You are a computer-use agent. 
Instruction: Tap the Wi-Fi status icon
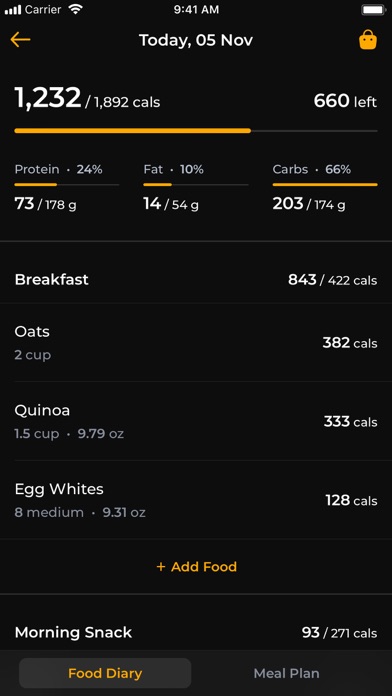coord(76,10)
